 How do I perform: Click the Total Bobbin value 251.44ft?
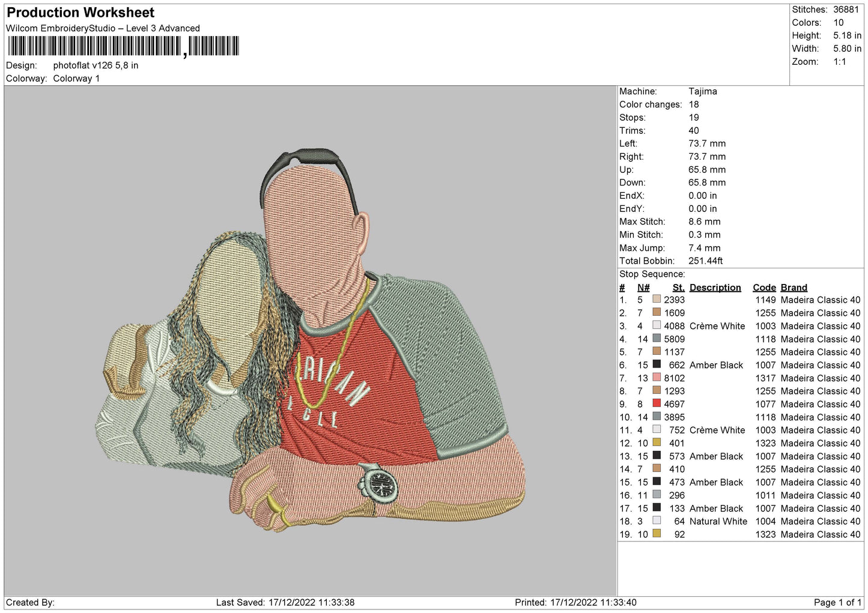(x=706, y=261)
